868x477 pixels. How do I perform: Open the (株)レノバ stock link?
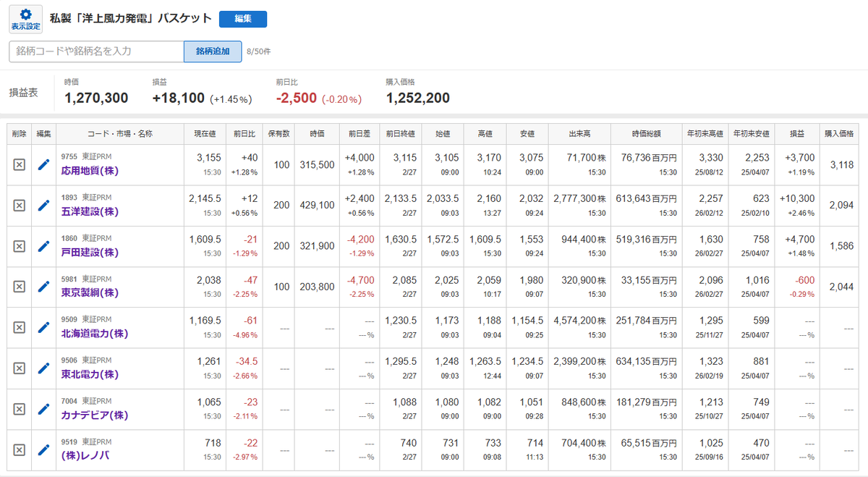point(85,455)
